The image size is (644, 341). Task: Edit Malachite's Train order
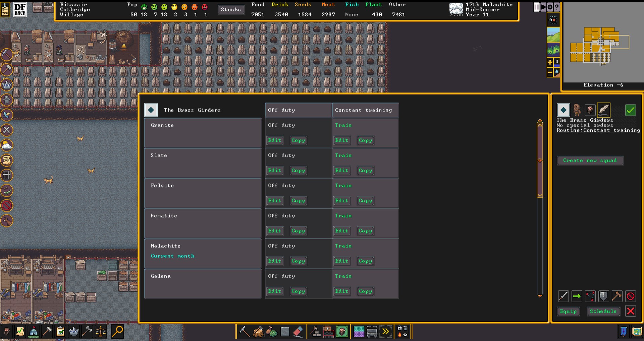point(341,261)
